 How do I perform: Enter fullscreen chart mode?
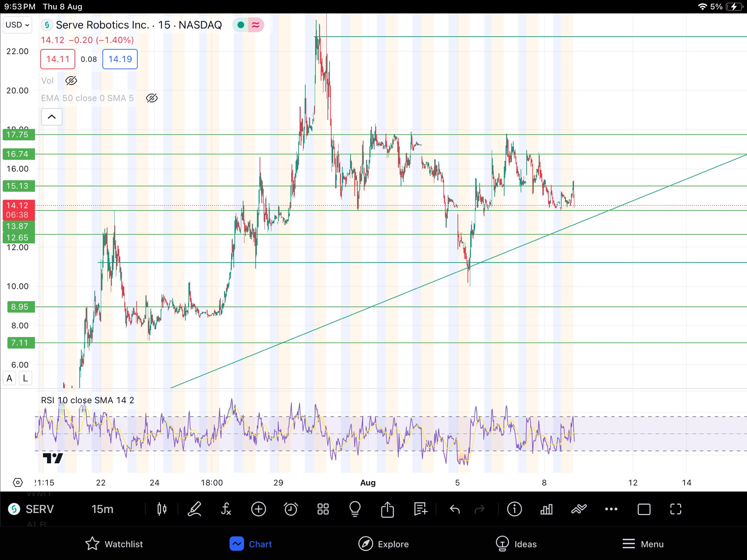pos(676,509)
